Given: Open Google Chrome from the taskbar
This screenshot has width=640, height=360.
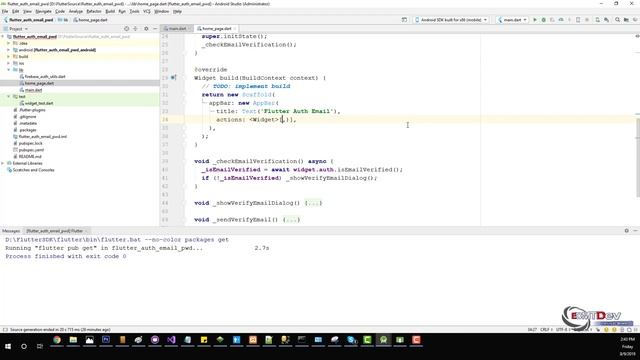Looking at the screenshot, I should [57, 340].
